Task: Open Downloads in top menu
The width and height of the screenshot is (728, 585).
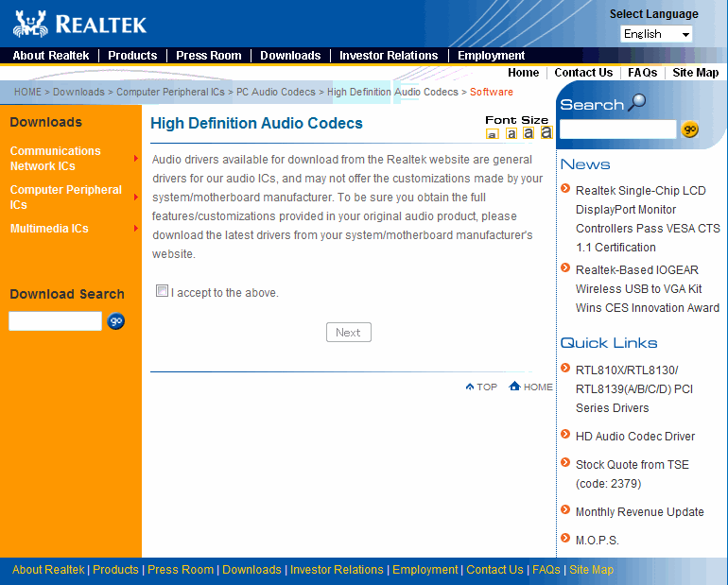Action: pyautogui.click(x=290, y=56)
